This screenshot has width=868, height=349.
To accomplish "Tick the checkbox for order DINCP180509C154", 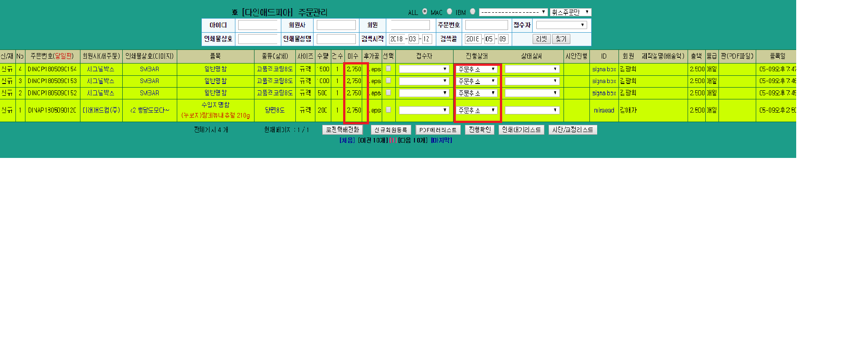I will click(388, 69).
